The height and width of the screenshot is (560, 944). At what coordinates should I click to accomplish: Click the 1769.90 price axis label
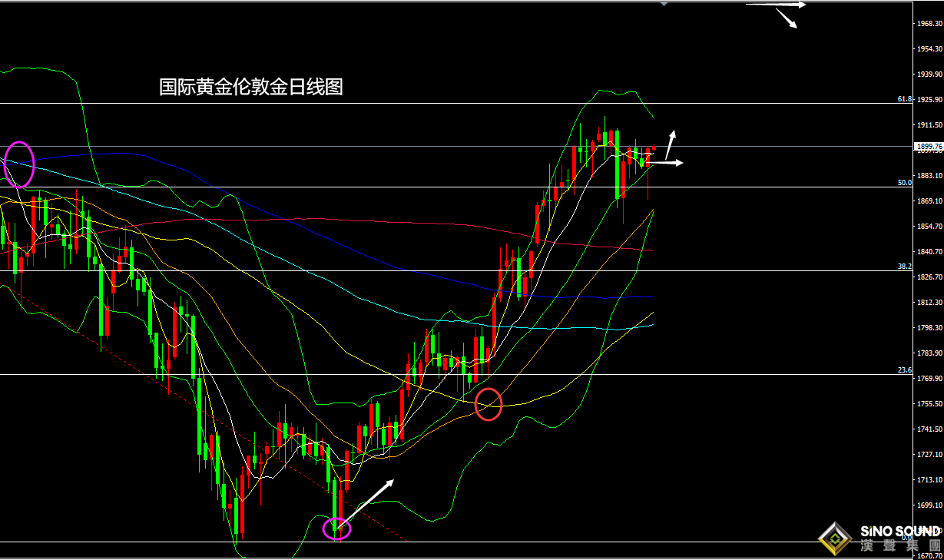[929, 379]
